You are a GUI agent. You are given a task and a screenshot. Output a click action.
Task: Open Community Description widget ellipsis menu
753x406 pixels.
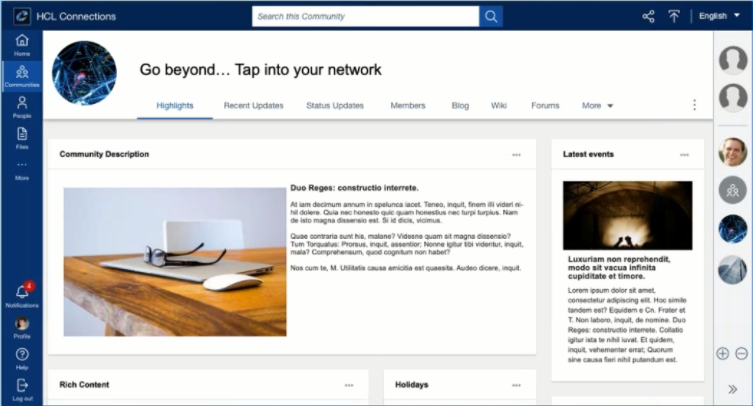[516, 155]
